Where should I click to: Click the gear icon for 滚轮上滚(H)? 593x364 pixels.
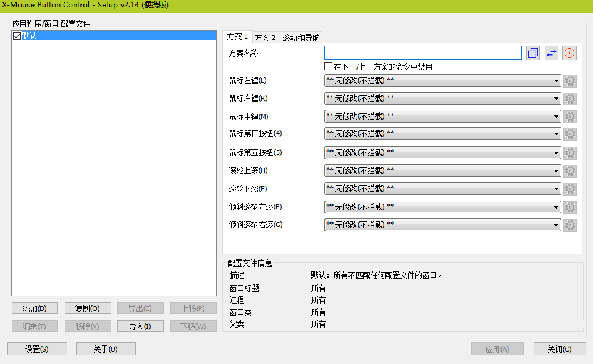[570, 171]
